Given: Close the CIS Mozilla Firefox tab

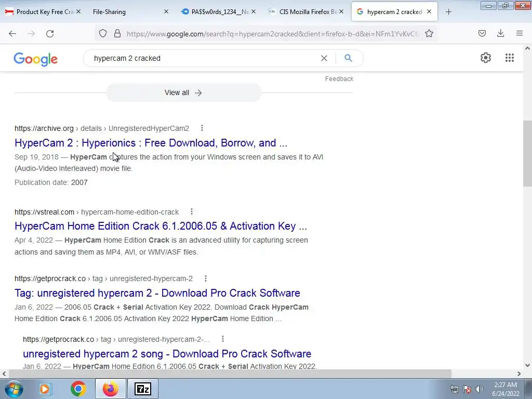Looking at the screenshot, I should coord(341,12).
